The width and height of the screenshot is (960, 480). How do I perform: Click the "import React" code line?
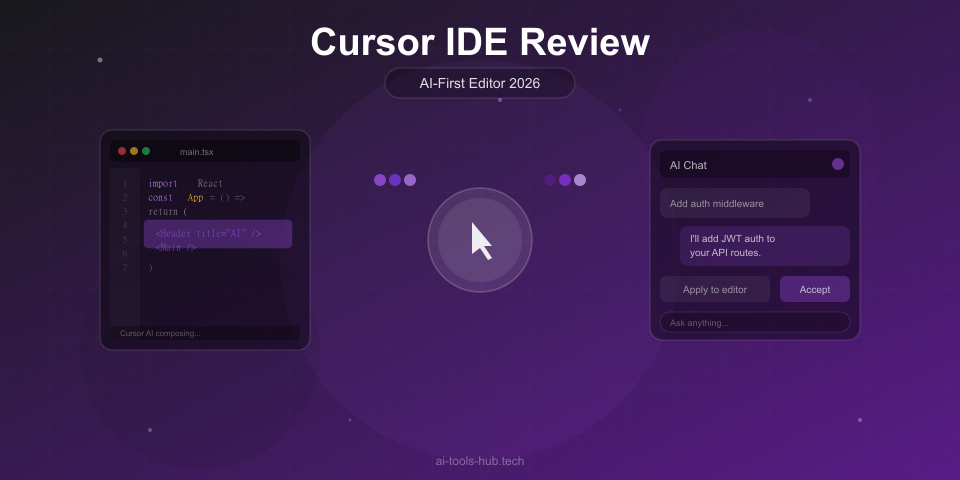186,184
